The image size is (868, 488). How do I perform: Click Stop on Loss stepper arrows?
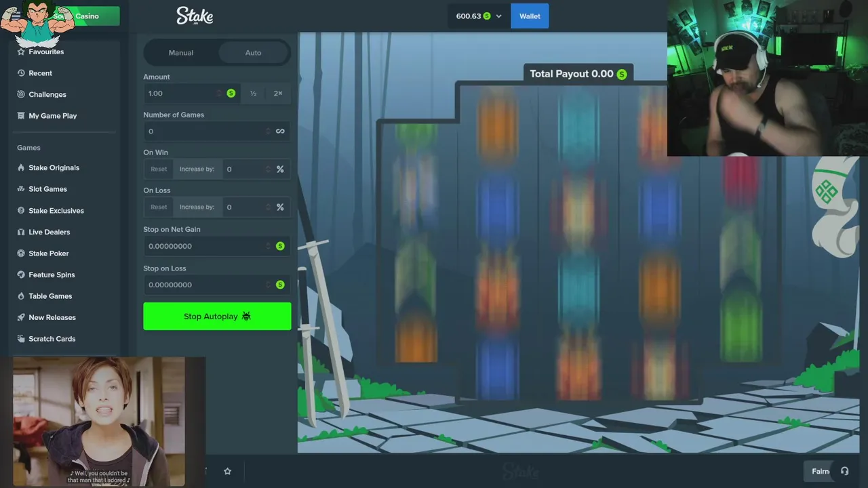pyautogui.click(x=268, y=285)
